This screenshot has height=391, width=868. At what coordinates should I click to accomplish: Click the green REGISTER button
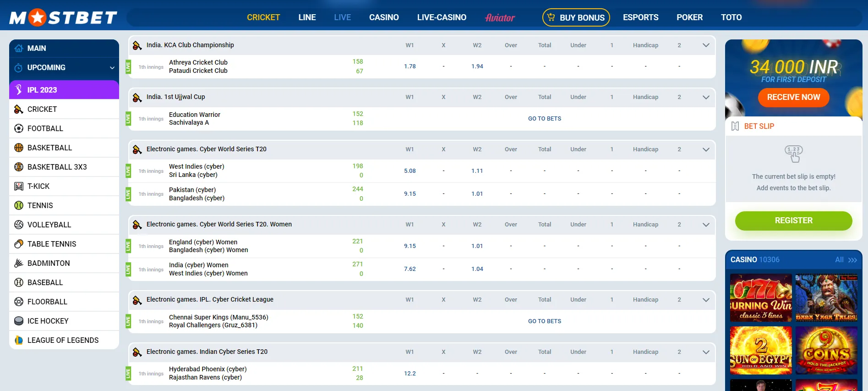[x=793, y=220]
